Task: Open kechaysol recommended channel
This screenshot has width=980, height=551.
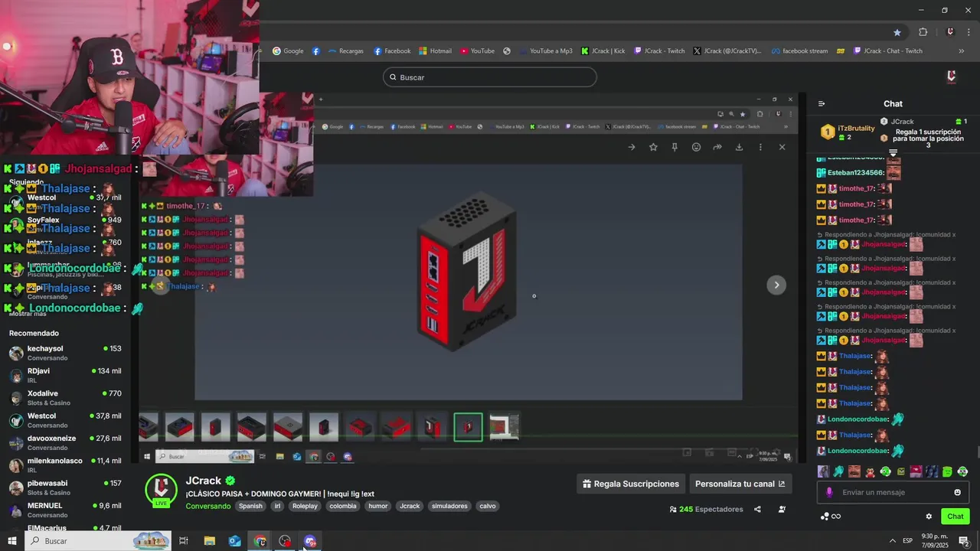Action: click(x=66, y=353)
